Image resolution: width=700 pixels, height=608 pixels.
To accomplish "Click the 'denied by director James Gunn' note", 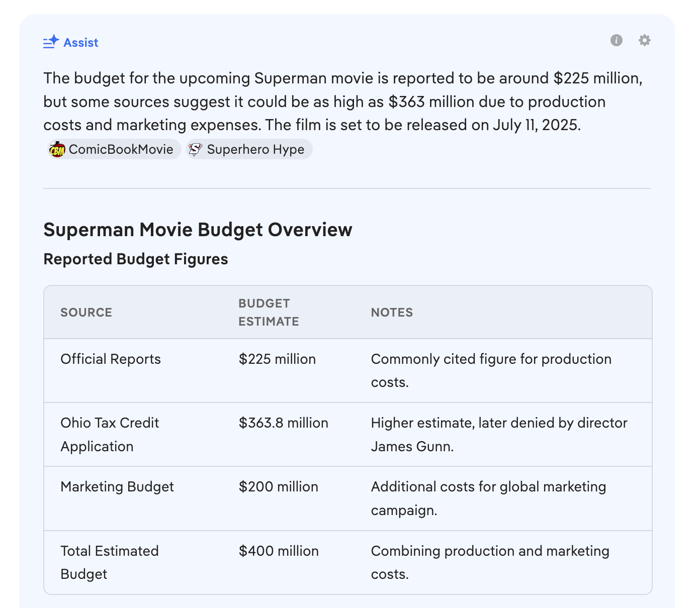I will pyautogui.click(x=499, y=435).
